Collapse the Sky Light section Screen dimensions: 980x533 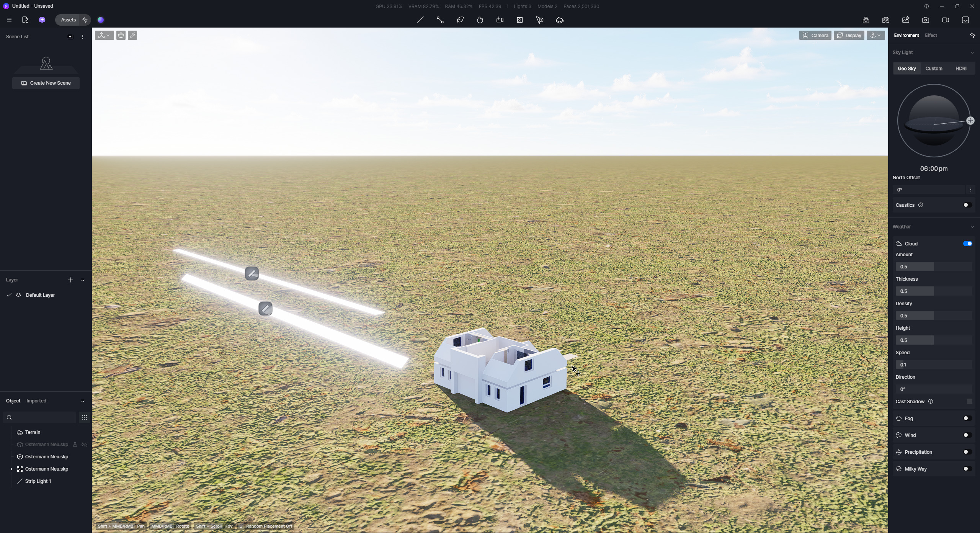coord(972,52)
